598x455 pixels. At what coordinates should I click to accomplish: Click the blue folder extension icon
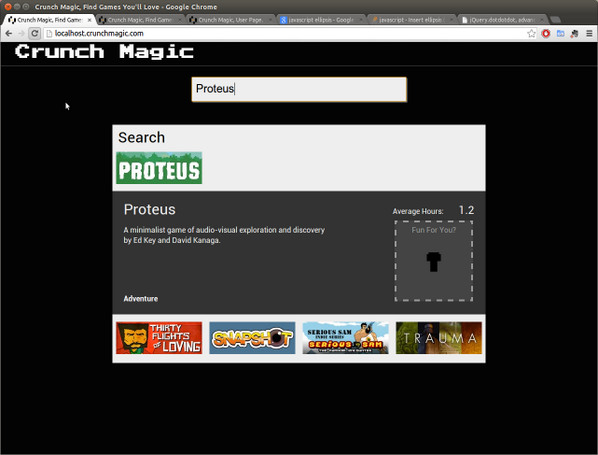[x=560, y=34]
